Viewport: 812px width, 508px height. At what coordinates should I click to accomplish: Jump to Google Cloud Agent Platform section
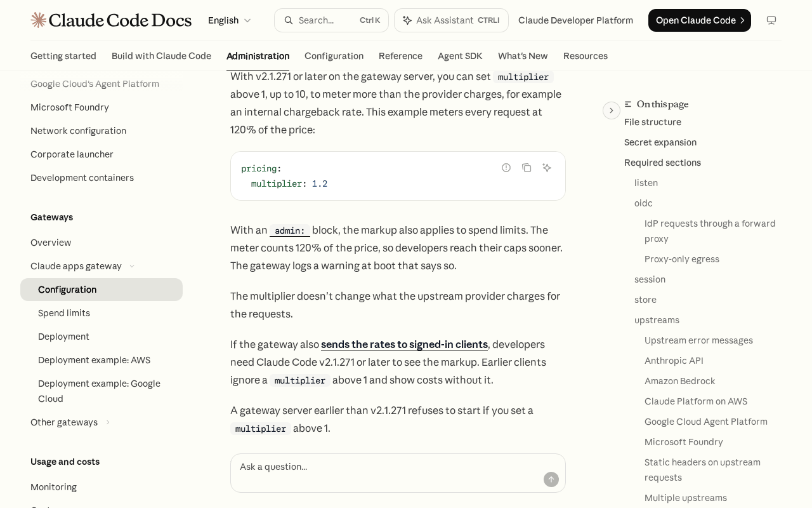click(x=706, y=422)
